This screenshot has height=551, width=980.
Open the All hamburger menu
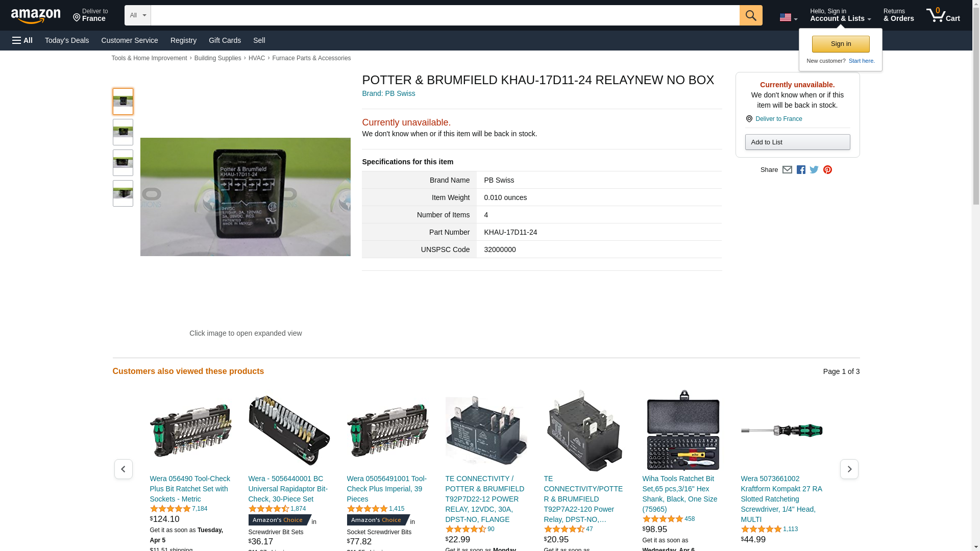[22, 40]
